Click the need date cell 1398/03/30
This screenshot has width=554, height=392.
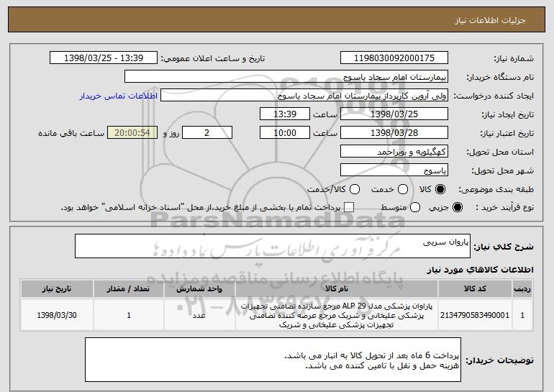pyautogui.click(x=57, y=315)
